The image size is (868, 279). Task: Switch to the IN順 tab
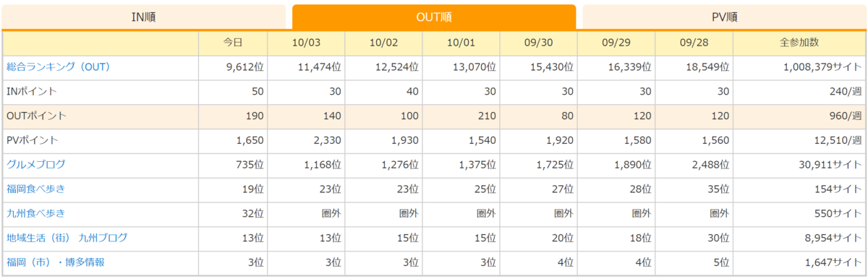click(144, 17)
